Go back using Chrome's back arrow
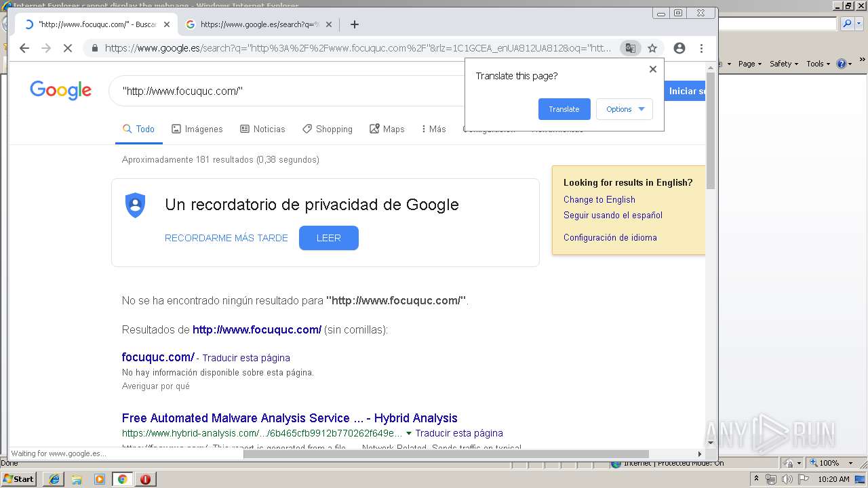The height and width of the screenshot is (488, 868). pos(24,48)
